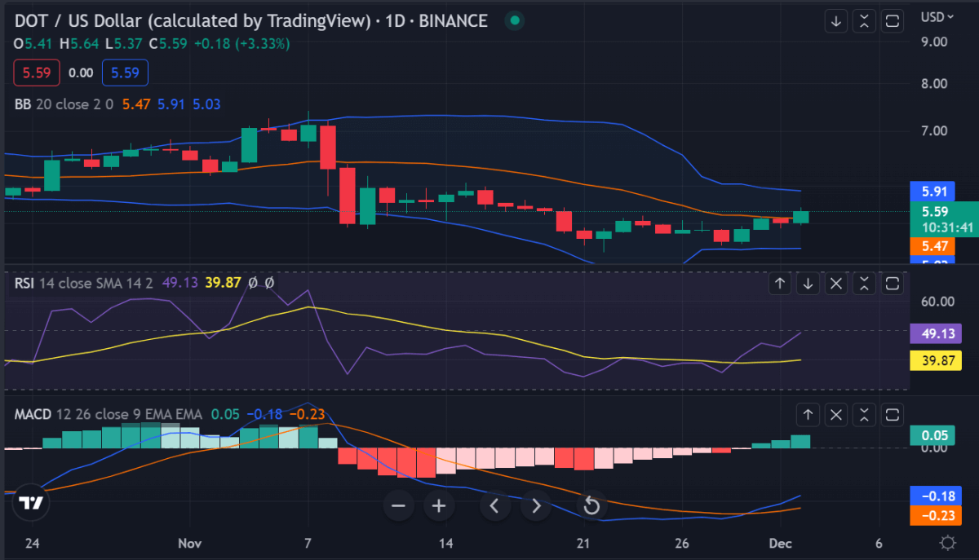The image size is (979, 560).
Task: Click the Nov date on time axis
Action: 189,543
